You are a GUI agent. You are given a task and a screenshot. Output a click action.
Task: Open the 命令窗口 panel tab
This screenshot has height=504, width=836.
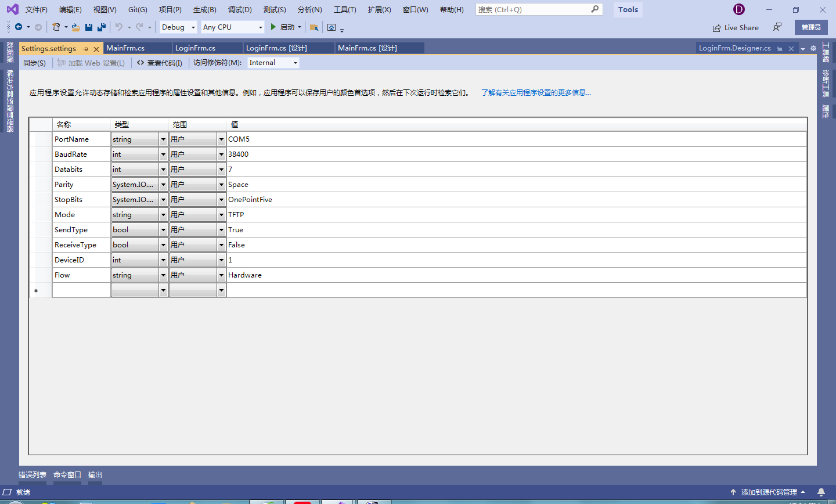[x=67, y=475]
